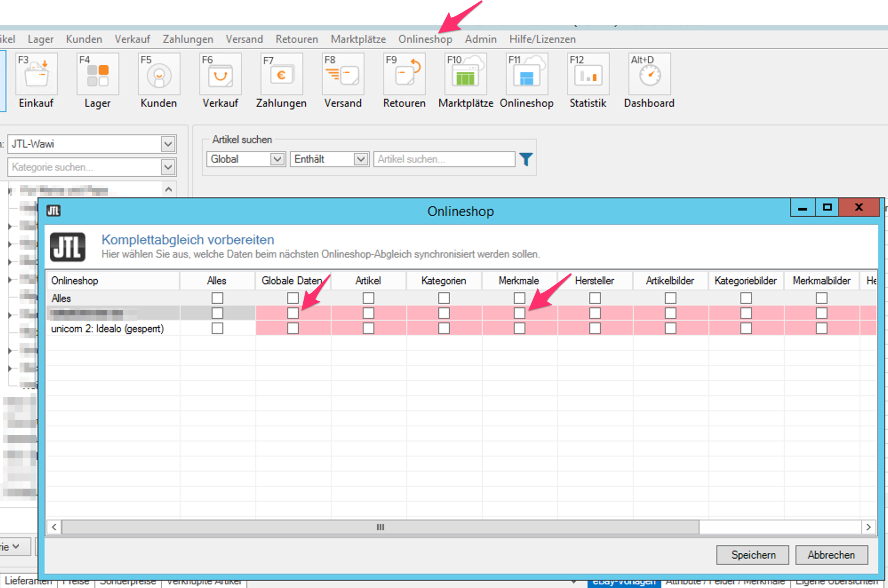Open the Einkauf toolbar icon
This screenshot has height=588, width=888.
[x=36, y=74]
